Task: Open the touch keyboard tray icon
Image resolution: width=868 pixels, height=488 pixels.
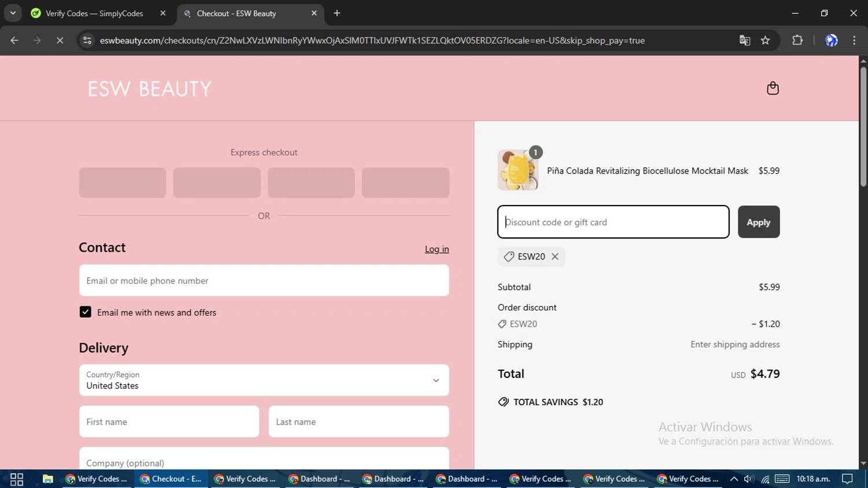Action: [782, 479]
